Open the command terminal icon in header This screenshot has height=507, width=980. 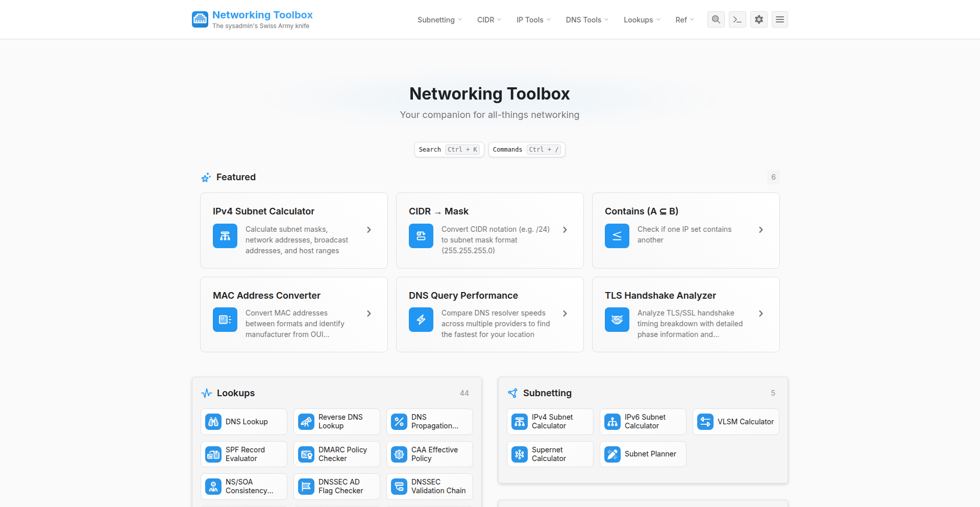(x=738, y=19)
